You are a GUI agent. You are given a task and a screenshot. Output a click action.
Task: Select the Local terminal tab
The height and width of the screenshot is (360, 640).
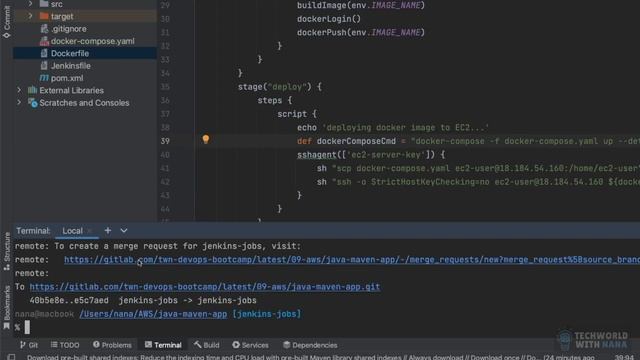[x=72, y=231]
